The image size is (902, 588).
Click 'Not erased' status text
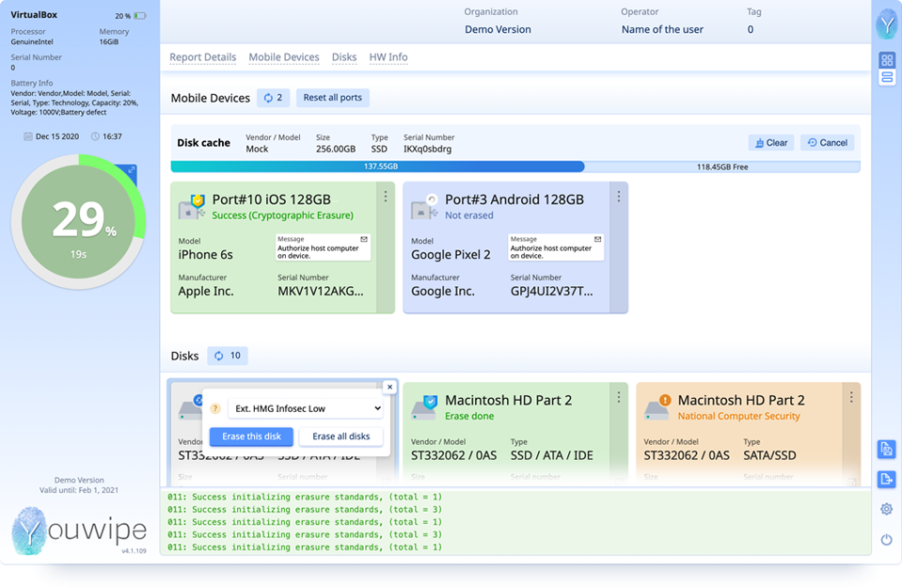[x=468, y=215]
